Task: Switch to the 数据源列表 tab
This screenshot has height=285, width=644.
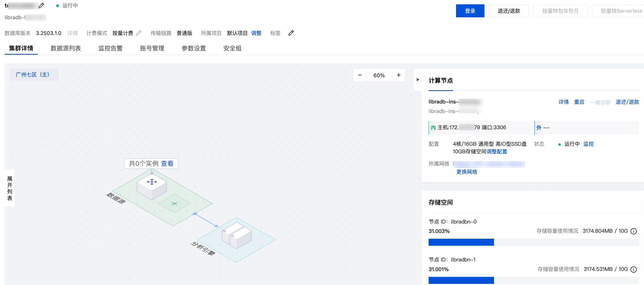Action: (x=66, y=48)
